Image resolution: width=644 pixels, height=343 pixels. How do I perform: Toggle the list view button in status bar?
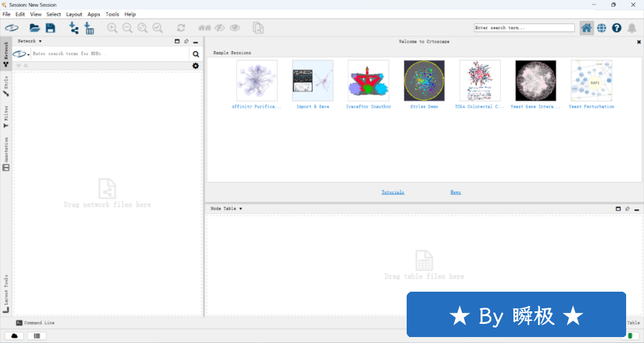click(x=36, y=336)
